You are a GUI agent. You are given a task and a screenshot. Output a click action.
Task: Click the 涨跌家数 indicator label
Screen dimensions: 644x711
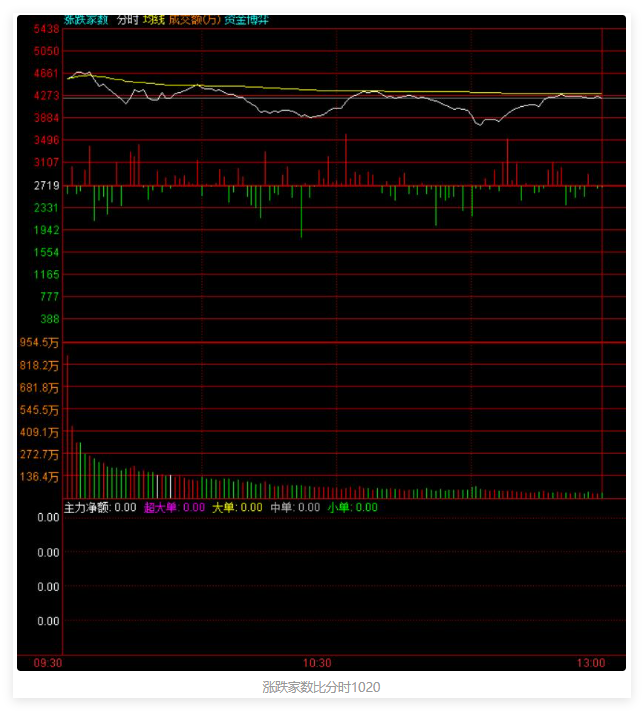tap(86, 20)
